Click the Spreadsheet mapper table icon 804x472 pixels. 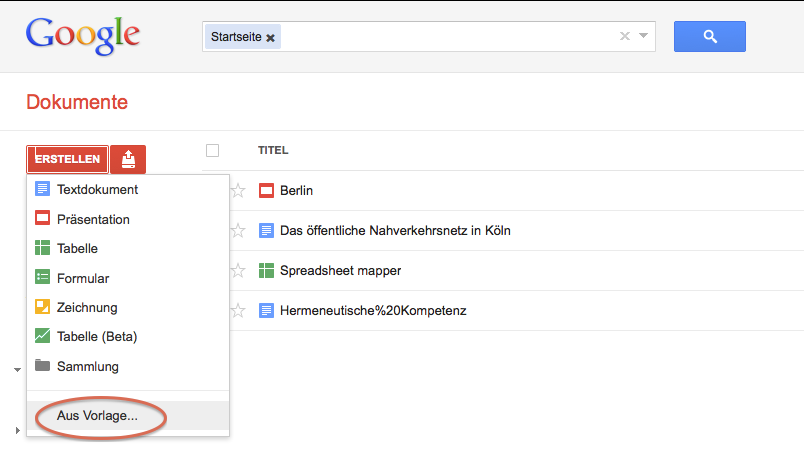(x=266, y=271)
